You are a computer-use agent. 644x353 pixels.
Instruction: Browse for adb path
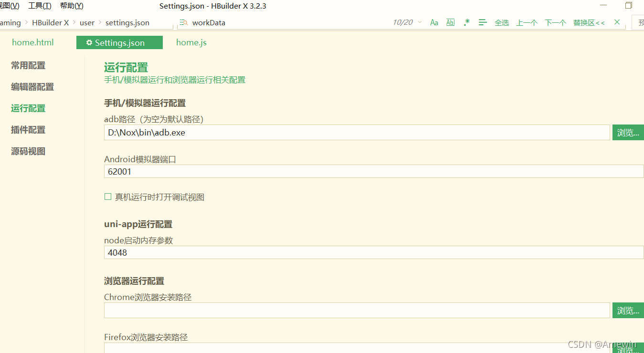pyautogui.click(x=628, y=133)
